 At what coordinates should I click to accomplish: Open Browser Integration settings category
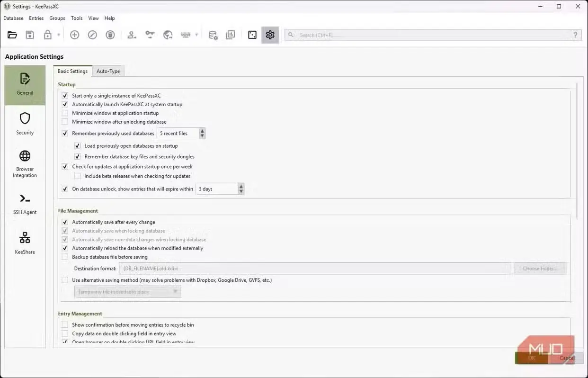(x=25, y=164)
